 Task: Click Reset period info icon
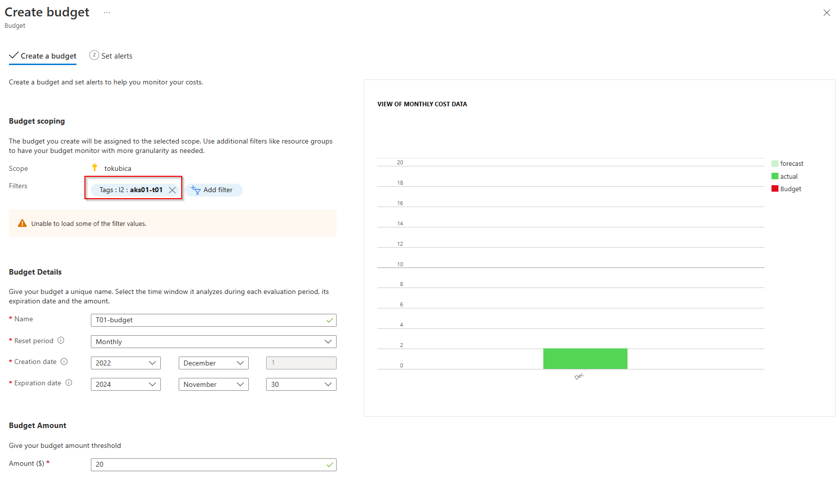point(61,341)
